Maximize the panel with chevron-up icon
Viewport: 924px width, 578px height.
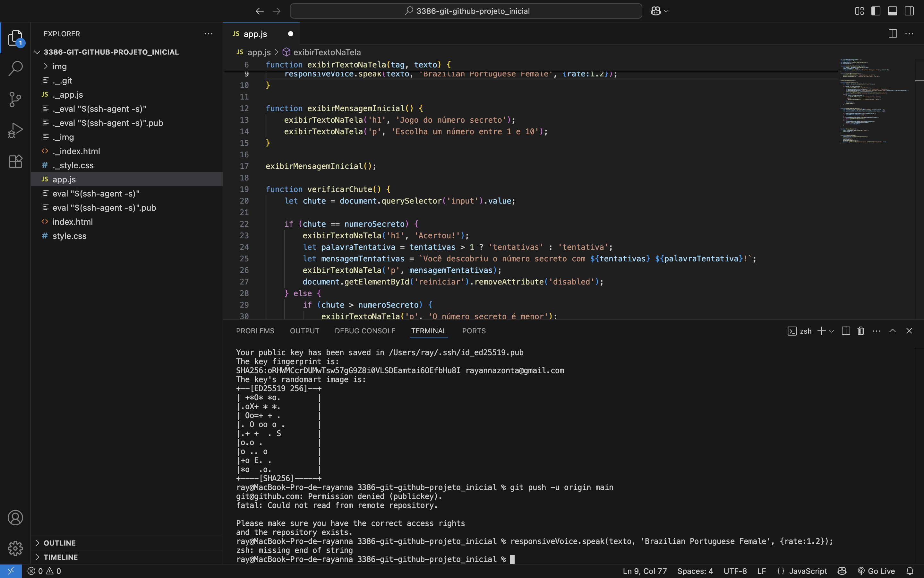click(893, 331)
